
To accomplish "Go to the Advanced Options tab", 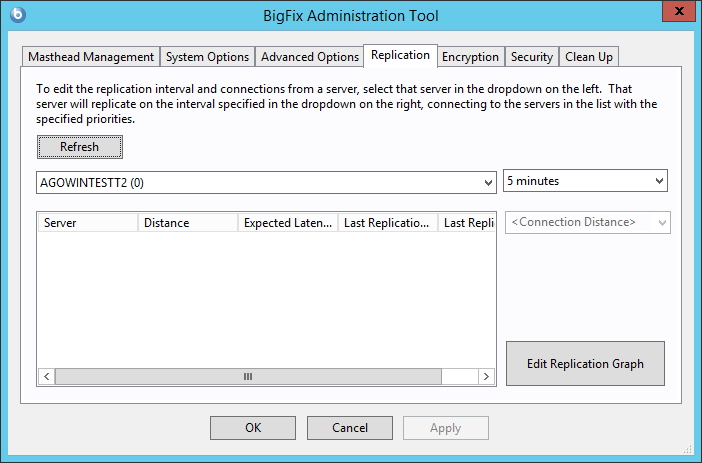I will [x=310, y=57].
